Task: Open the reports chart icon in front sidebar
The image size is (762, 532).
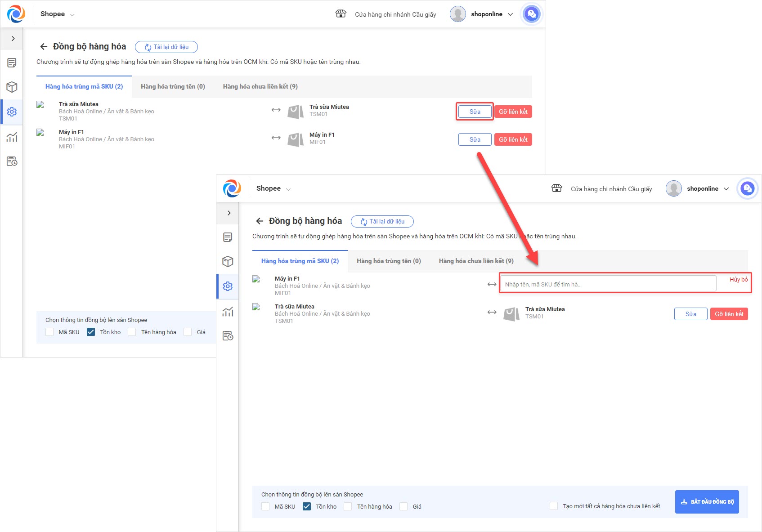Action: pos(228,311)
